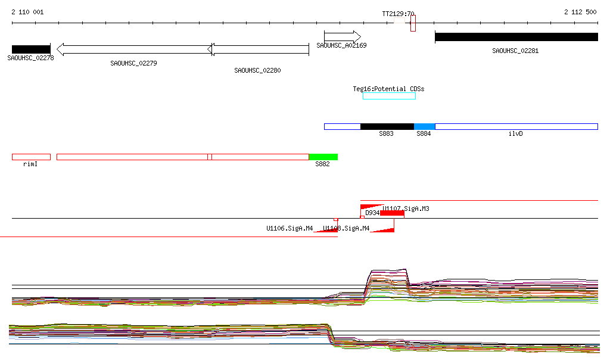
Task: Click the S882 text label
Action: coord(322,164)
